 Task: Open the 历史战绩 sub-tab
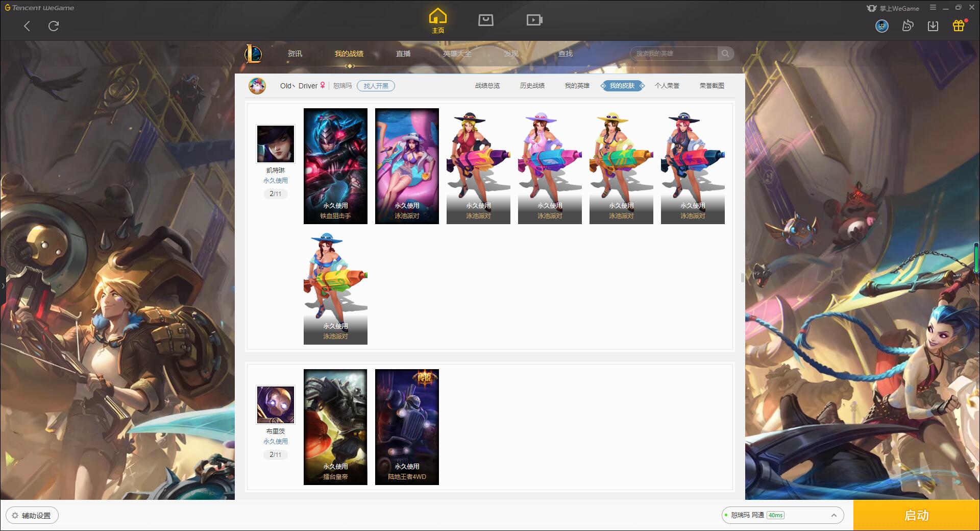click(x=532, y=86)
